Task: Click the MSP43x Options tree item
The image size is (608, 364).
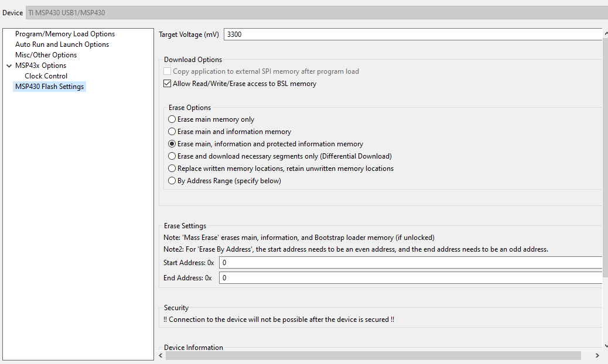Action: [x=41, y=66]
